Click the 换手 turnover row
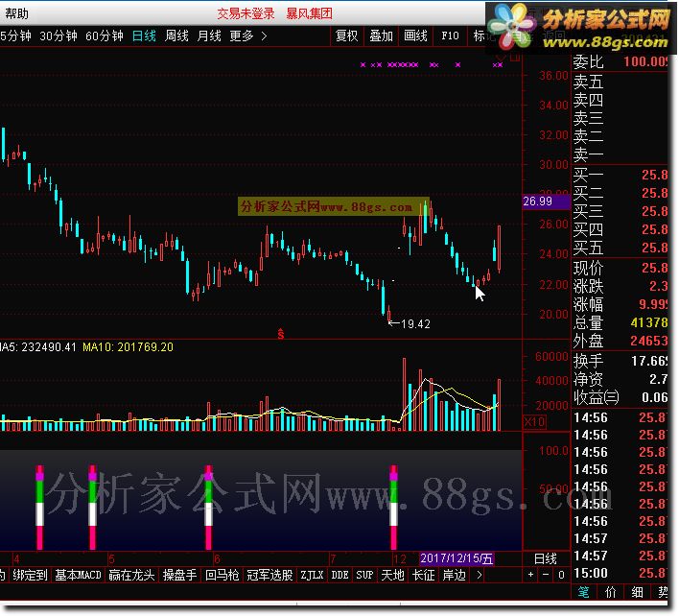 point(620,361)
